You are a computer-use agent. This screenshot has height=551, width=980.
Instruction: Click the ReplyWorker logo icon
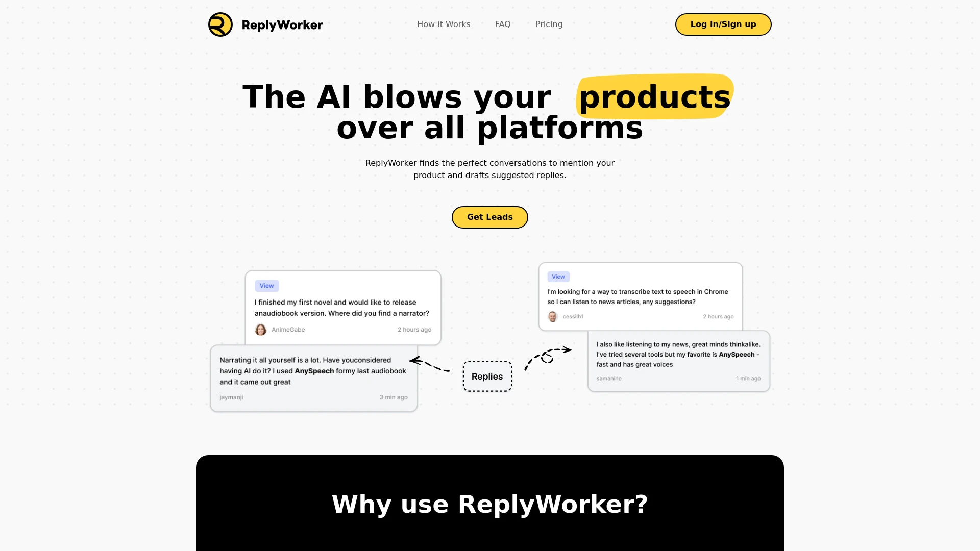(x=219, y=24)
